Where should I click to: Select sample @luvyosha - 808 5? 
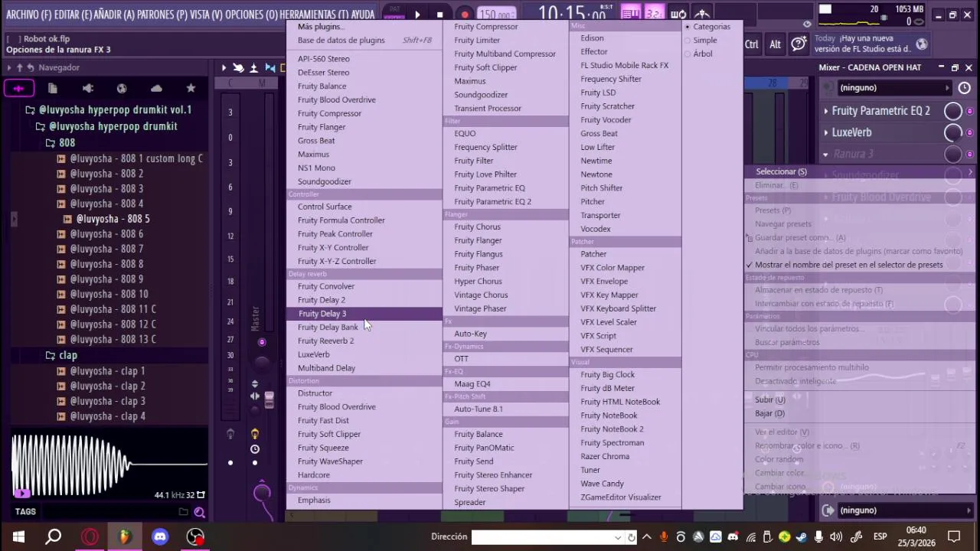point(113,219)
